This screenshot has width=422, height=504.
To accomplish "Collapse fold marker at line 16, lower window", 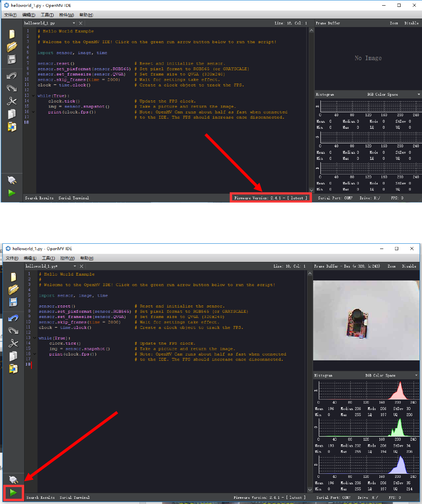I will pyautogui.click(x=35, y=354).
